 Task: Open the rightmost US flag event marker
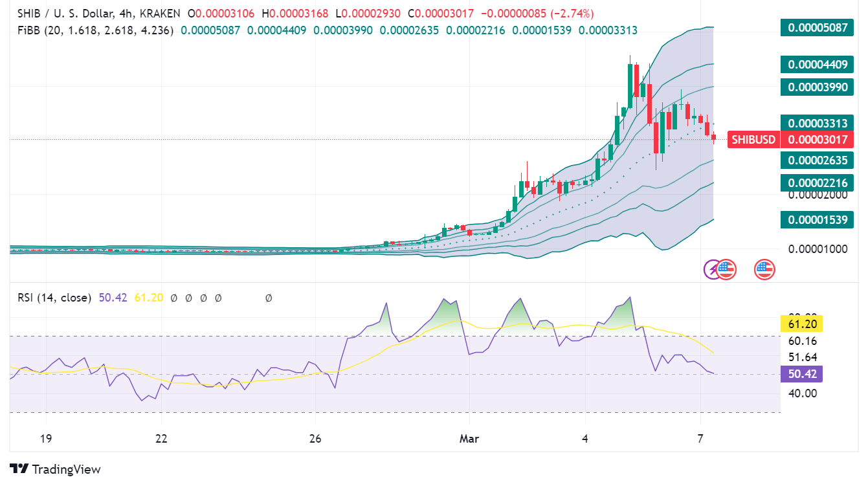click(766, 269)
